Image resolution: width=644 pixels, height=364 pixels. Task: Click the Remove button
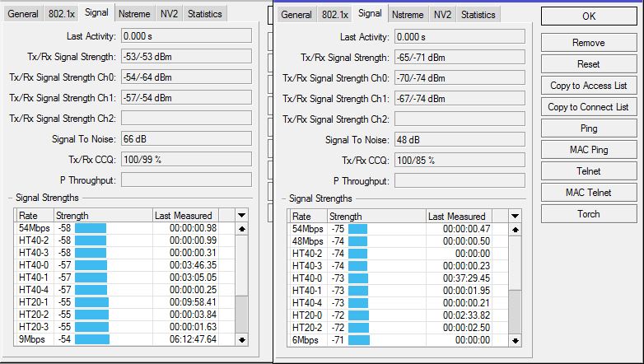coord(589,43)
